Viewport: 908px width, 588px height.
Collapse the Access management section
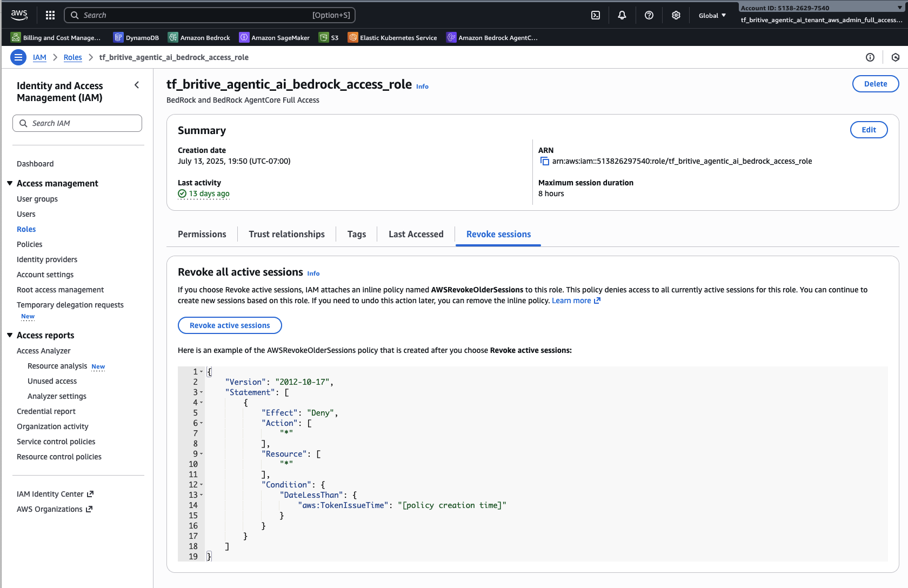[x=10, y=184]
